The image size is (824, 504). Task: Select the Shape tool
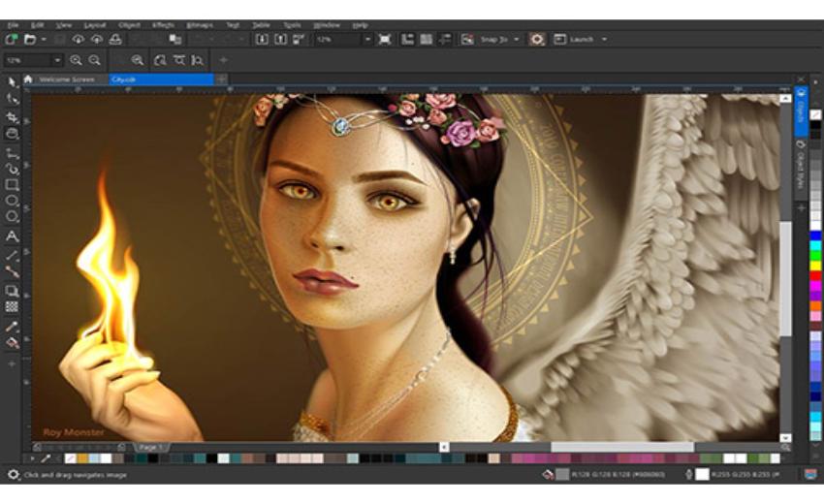coord(12,99)
